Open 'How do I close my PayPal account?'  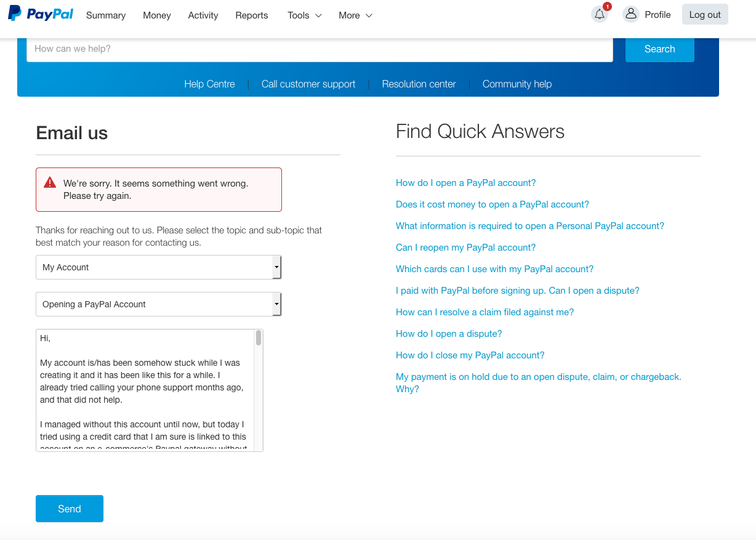(x=470, y=355)
